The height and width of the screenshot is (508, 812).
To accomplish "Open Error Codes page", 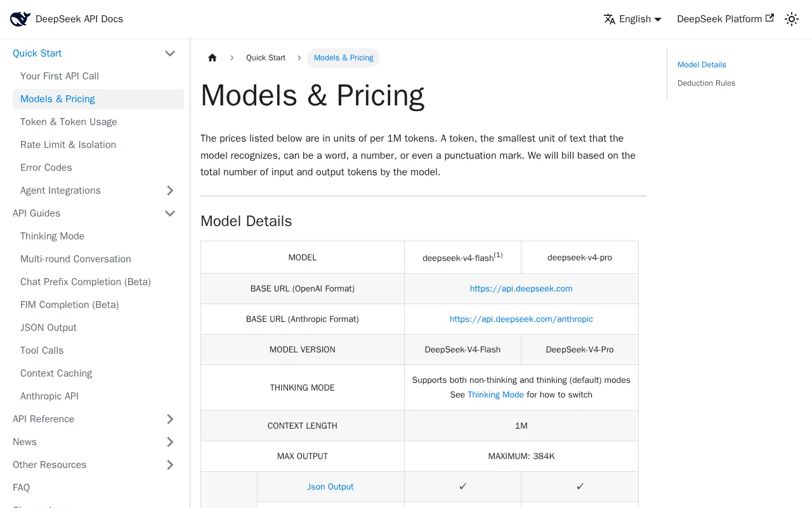I will click(46, 168).
